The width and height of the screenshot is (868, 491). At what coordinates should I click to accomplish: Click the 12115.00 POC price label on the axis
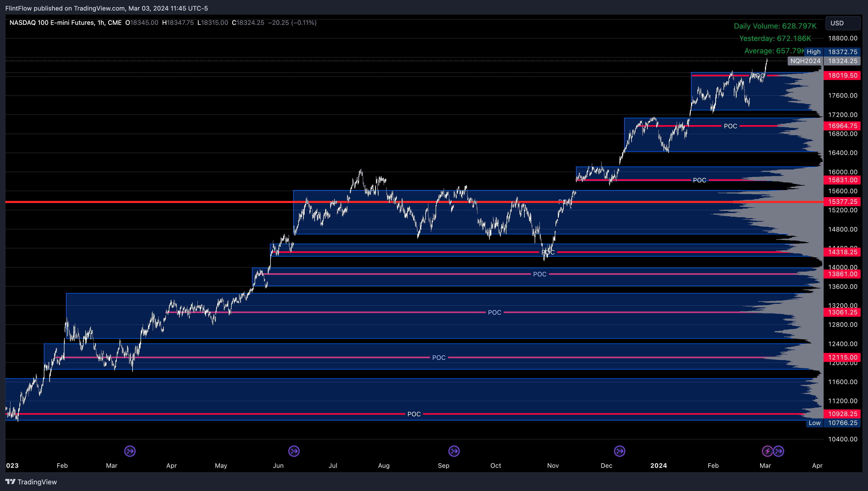coord(842,357)
